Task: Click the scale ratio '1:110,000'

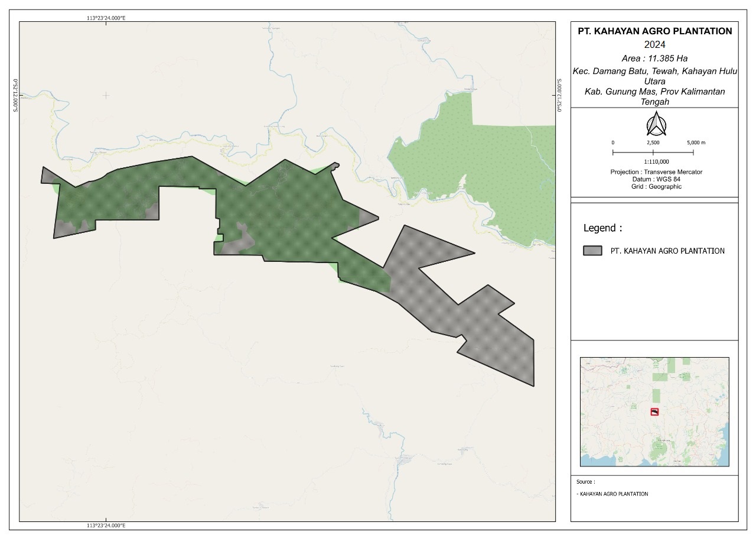Action: (x=656, y=161)
